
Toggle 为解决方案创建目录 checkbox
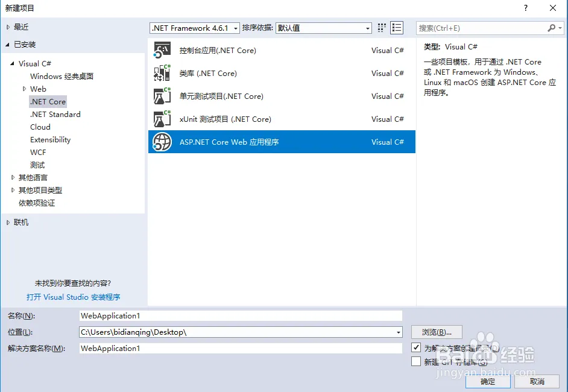416,347
